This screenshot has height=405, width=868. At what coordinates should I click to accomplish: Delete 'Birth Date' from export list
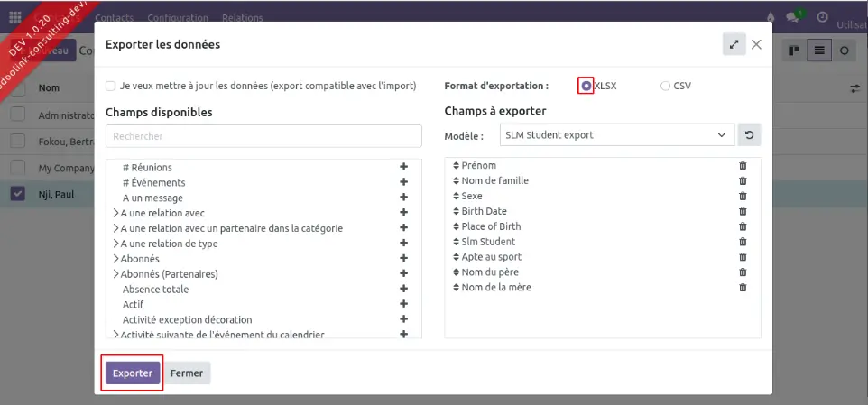point(743,211)
